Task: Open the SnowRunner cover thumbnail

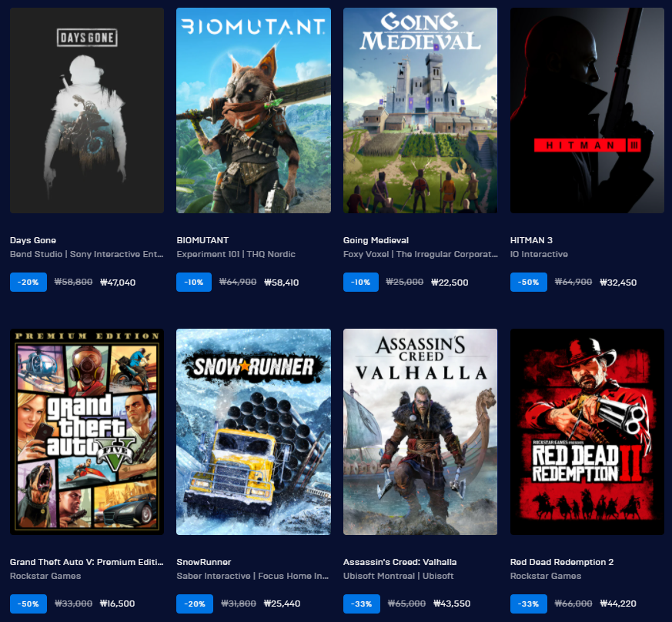Action: tap(253, 431)
